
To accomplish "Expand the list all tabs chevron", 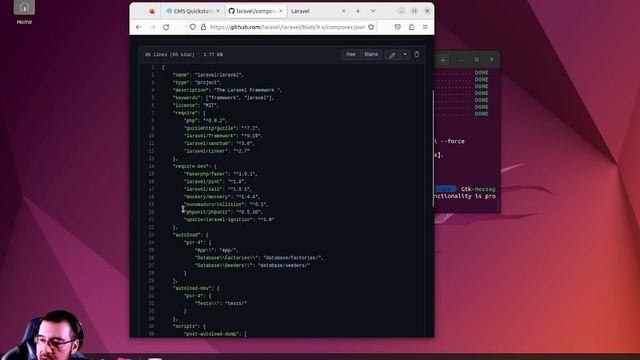I will tap(373, 11).
